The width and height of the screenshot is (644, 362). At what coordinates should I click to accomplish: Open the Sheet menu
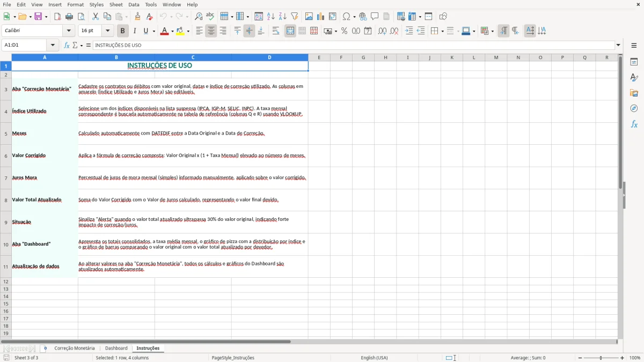(115, 4)
